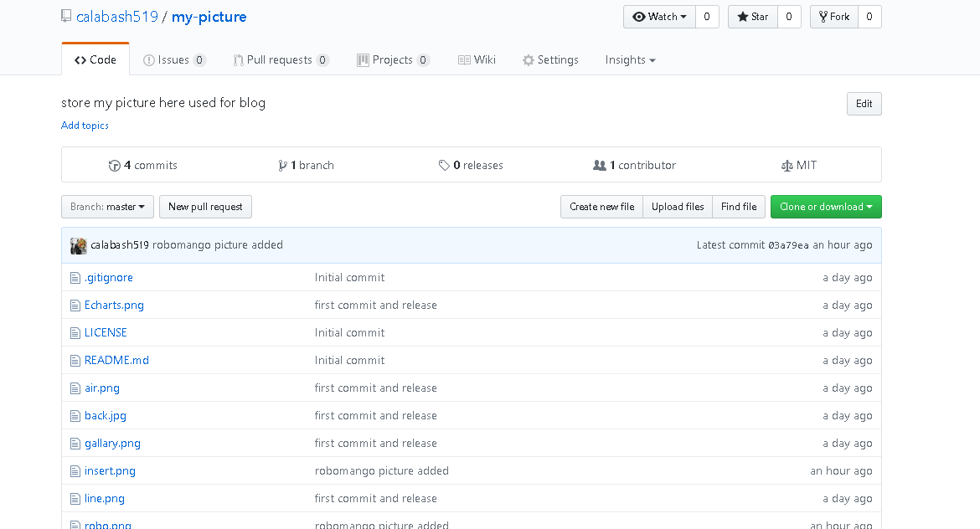This screenshot has height=529, width=980.
Task: Click the file icon next to air.png
Action: (75, 388)
